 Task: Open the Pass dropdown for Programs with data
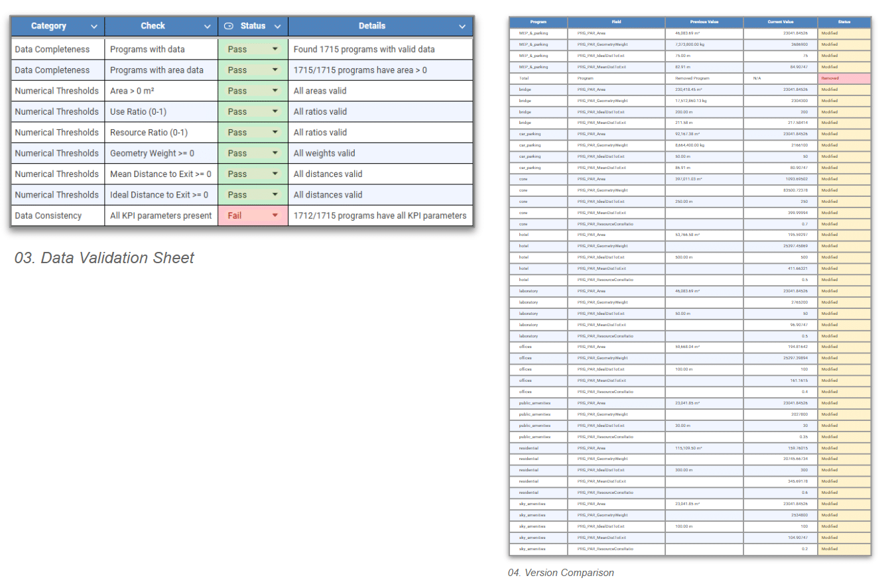275,50
